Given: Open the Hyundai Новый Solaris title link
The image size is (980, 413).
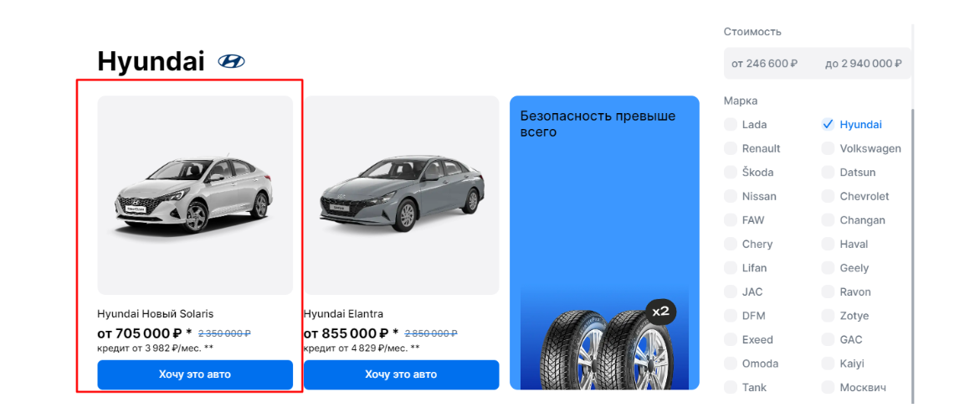Looking at the screenshot, I should point(156,314).
